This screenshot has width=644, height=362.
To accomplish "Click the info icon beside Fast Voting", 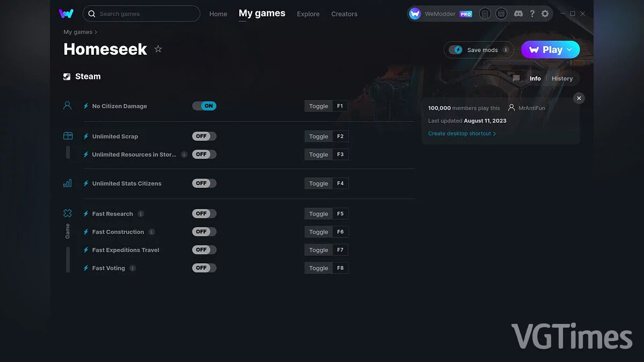I will [x=133, y=268].
